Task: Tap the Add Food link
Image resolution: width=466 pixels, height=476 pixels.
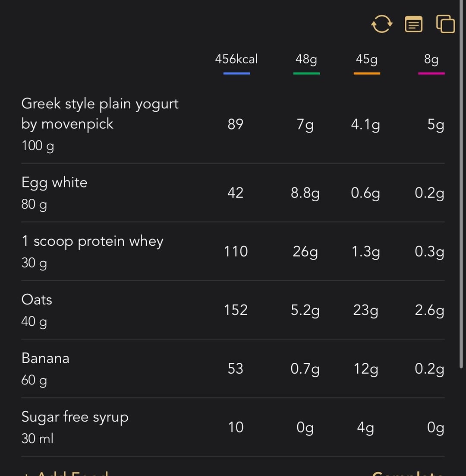Action: click(x=65, y=473)
